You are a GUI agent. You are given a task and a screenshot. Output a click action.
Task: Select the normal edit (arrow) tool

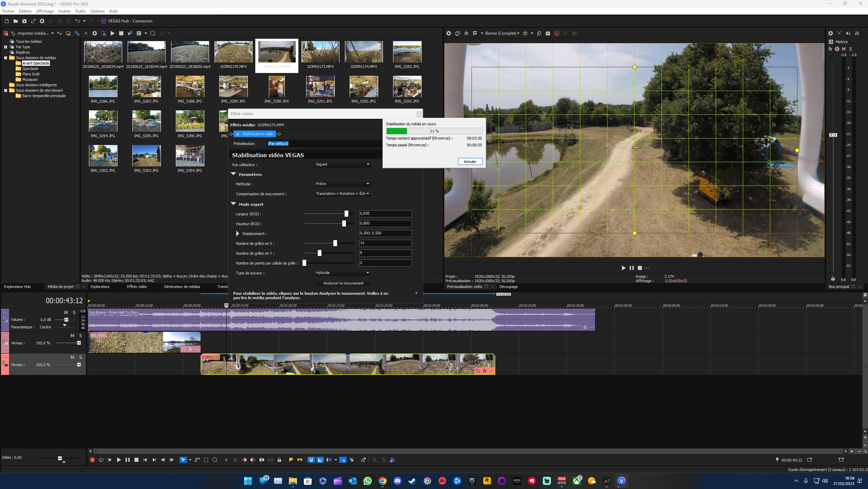pos(183,460)
